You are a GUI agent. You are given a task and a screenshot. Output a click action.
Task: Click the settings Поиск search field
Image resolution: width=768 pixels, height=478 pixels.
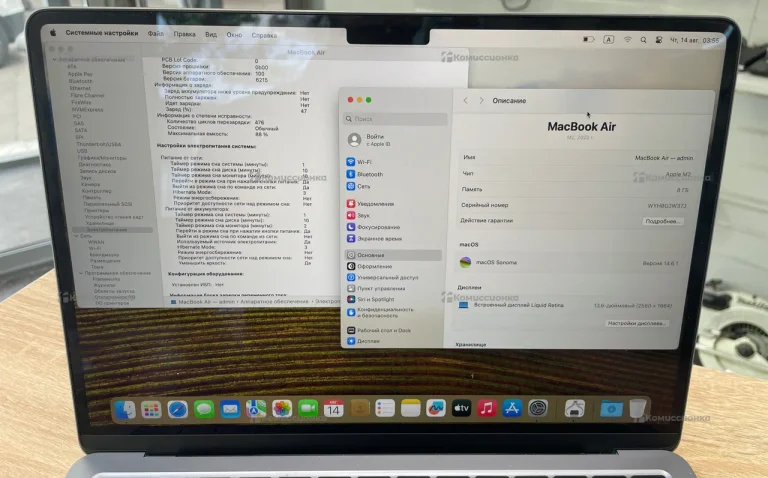396,119
